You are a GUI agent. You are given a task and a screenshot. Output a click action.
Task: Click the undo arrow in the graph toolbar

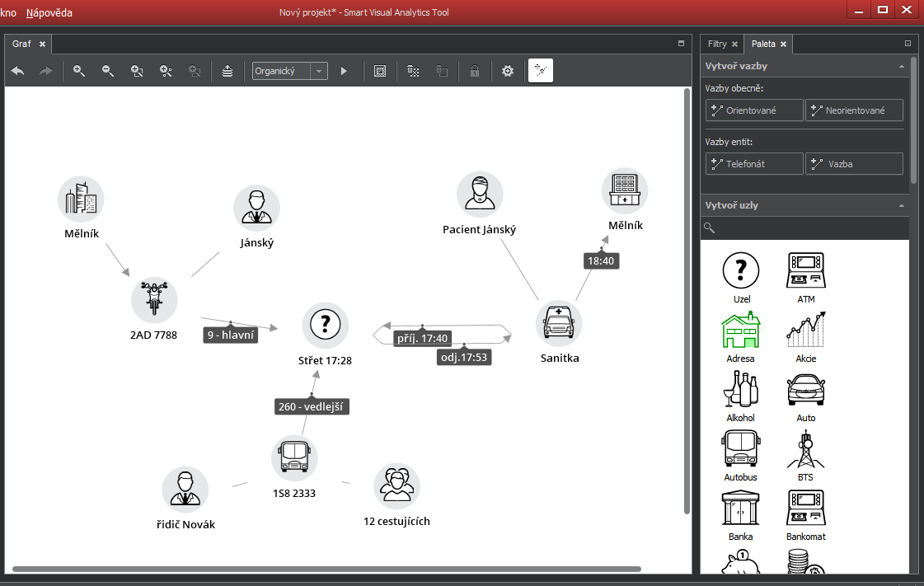(17, 71)
